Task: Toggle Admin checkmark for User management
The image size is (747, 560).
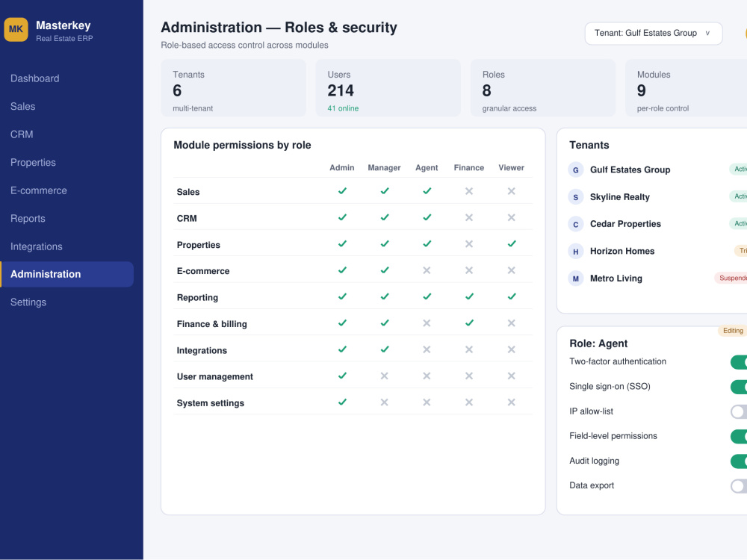Action: coord(342,376)
